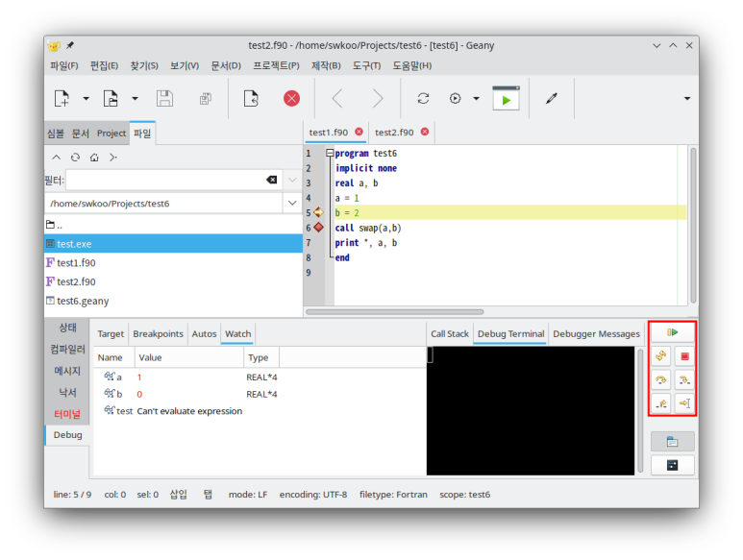
Task: Switch to the 심볼 sidebar tab
Action: tap(56, 134)
